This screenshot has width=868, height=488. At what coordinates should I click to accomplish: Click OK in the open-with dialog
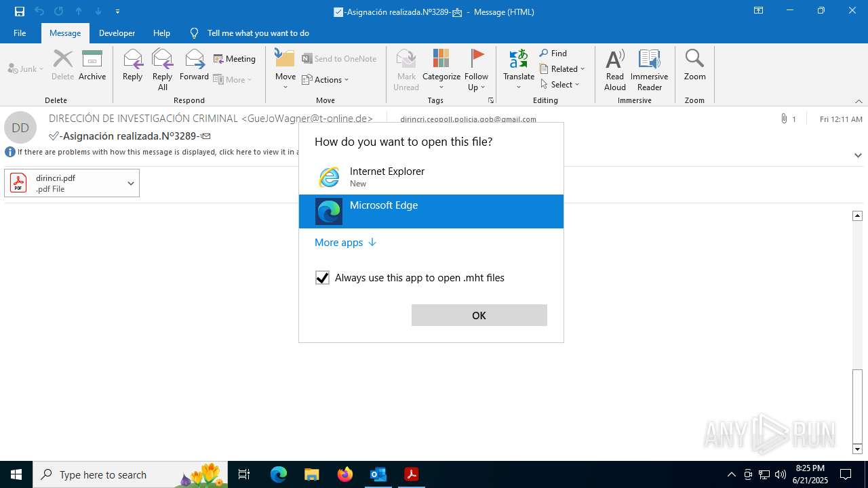click(x=479, y=315)
